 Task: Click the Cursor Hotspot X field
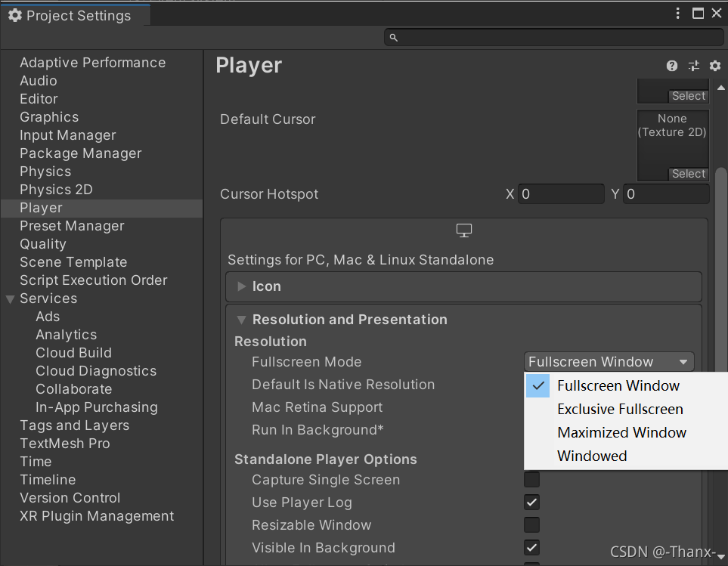[x=561, y=194]
